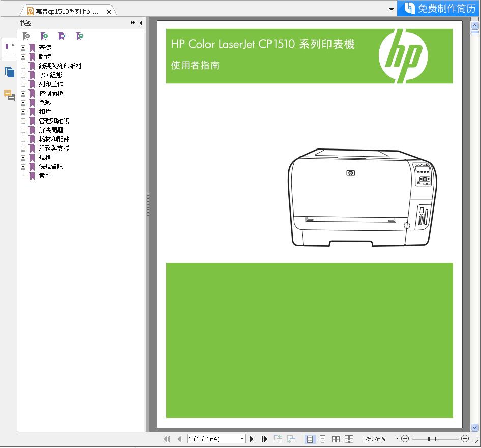Click the printer illustration on the page
This screenshot has width=481, height=448.
[x=363, y=197]
